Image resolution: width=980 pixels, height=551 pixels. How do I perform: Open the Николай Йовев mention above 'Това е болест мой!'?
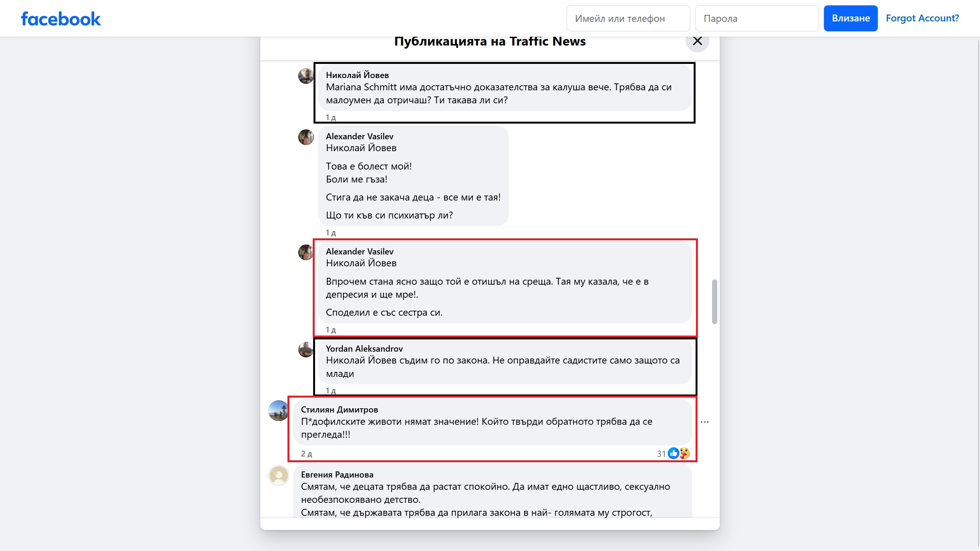(x=361, y=148)
